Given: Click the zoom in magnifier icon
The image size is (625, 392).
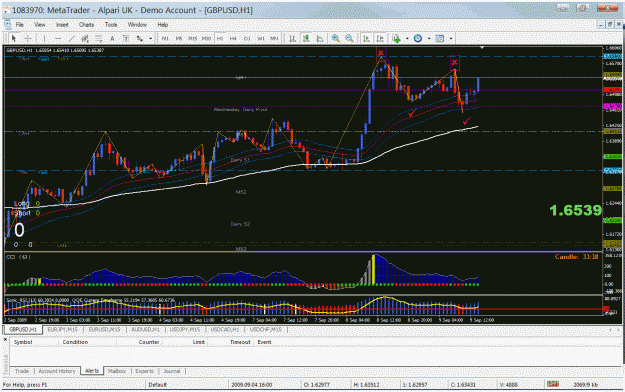Looking at the screenshot, I should (336, 38).
